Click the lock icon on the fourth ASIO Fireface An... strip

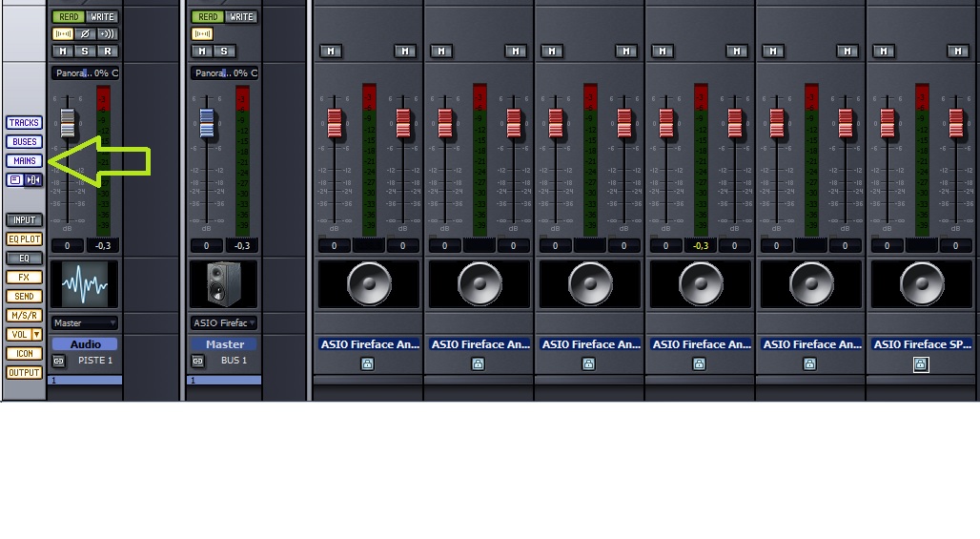pyautogui.click(x=700, y=363)
